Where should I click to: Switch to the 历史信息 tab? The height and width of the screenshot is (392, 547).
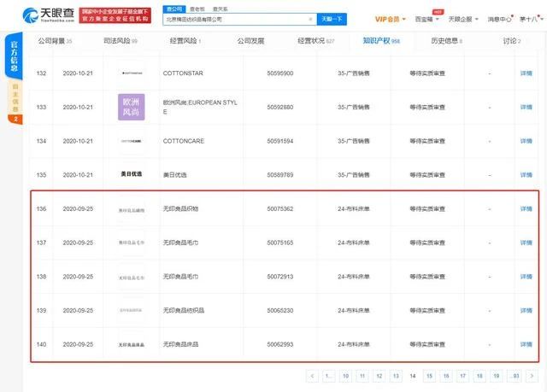(446, 41)
